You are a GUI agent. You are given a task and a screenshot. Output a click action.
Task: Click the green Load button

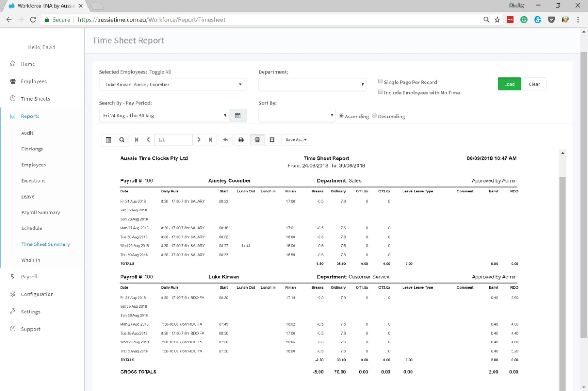[x=509, y=83]
